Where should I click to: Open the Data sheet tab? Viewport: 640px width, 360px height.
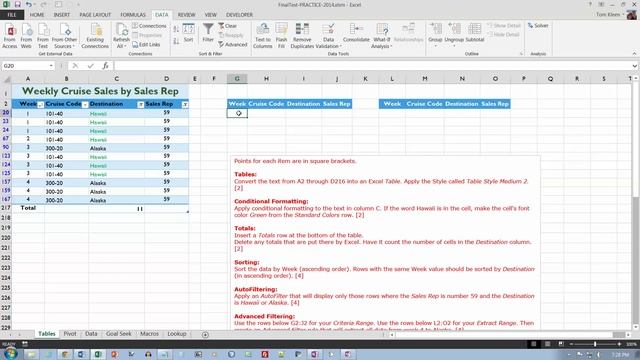pos(91,334)
